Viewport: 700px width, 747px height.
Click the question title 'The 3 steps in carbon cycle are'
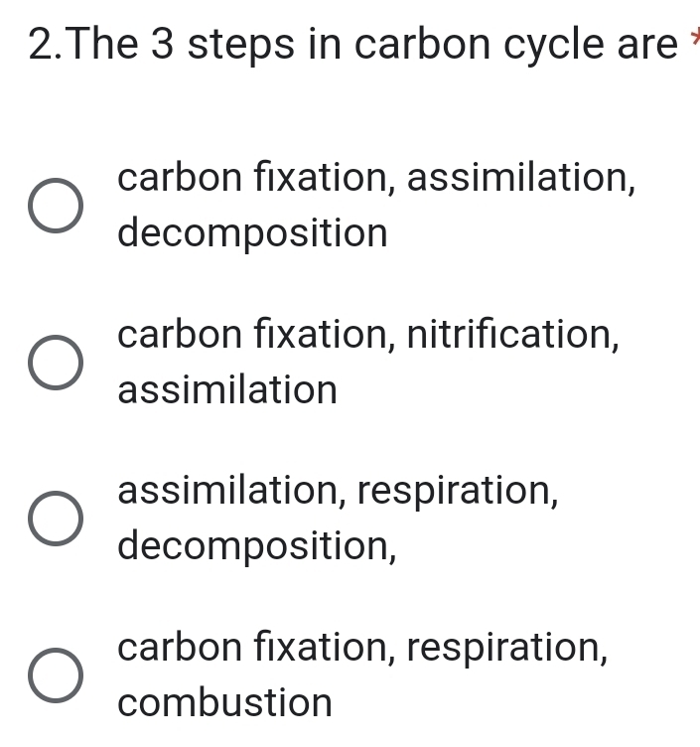pyautogui.click(x=373, y=45)
